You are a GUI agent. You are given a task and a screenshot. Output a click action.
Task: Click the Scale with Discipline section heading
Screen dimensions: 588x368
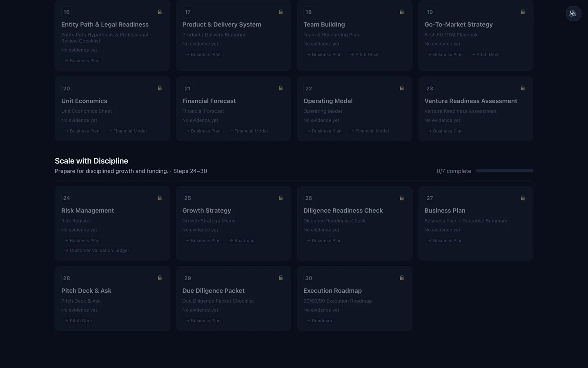(x=91, y=161)
